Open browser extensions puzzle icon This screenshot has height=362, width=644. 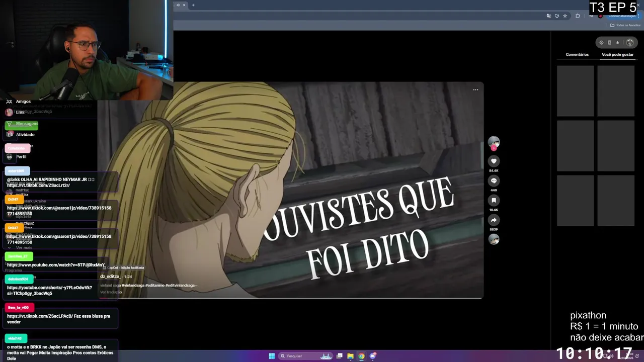click(x=578, y=16)
